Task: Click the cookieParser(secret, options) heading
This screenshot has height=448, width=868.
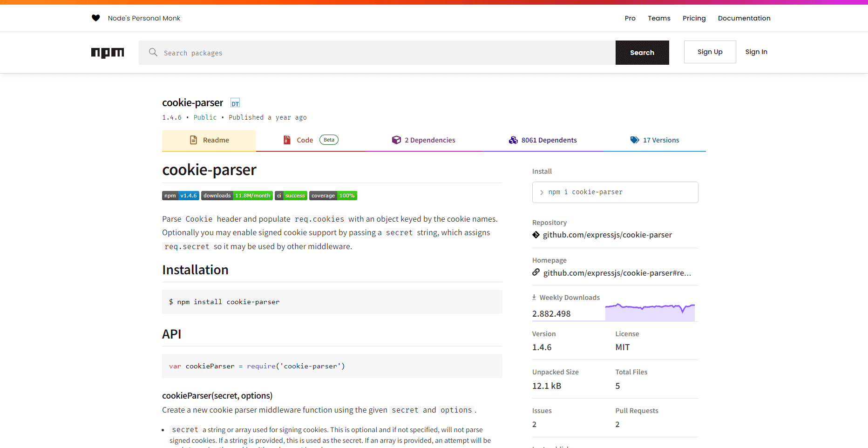Action: (x=217, y=396)
